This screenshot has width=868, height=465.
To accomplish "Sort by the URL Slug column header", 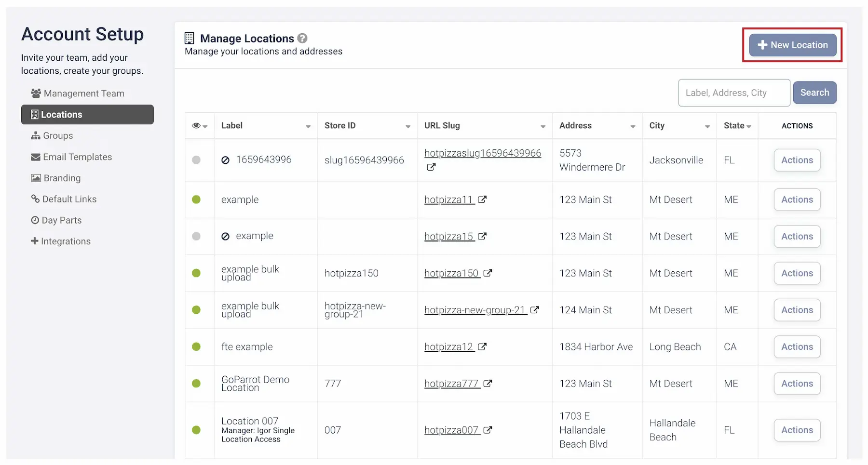I will tap(485, 125).
